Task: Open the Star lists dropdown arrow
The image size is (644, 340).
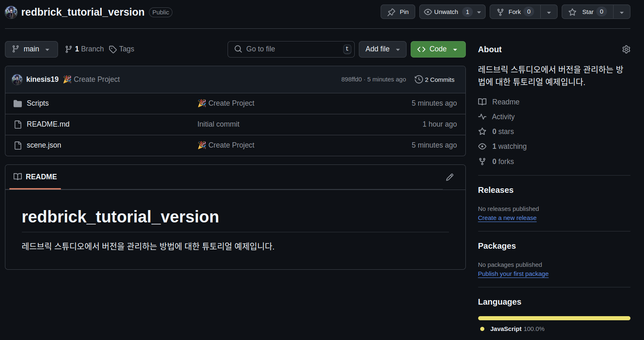Action: 622,12
